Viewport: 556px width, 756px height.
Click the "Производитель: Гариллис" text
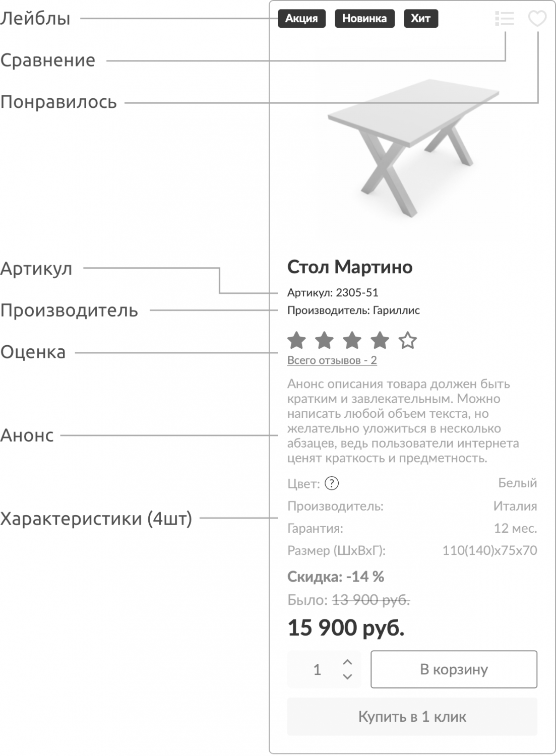[x=353, y=310]
